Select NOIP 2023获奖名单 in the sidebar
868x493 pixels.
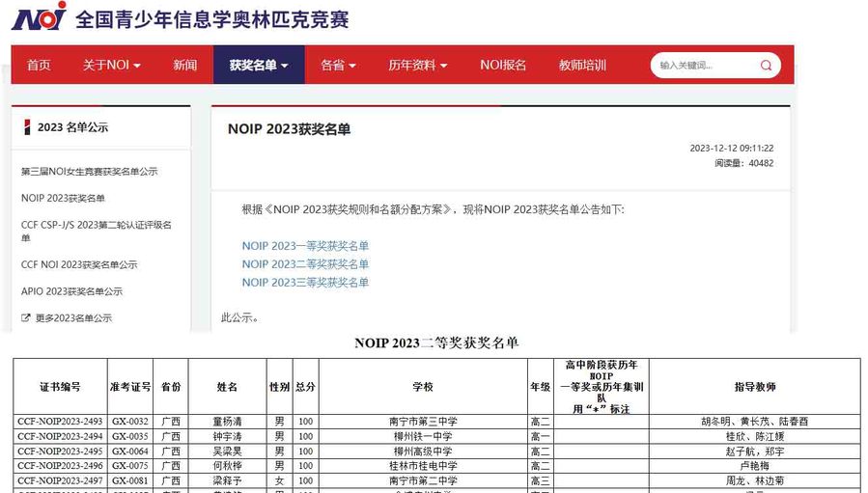[x=63, y=199]
